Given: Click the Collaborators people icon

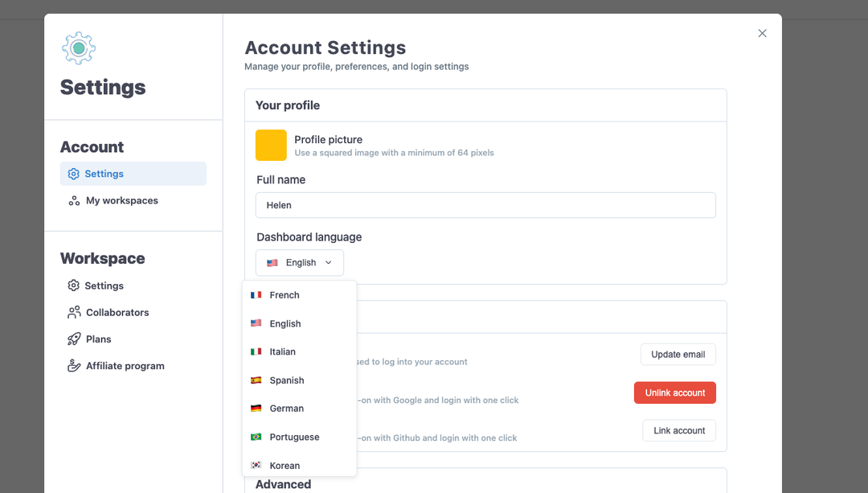Looking at the screenshot, I should click(x=74, y=312).
